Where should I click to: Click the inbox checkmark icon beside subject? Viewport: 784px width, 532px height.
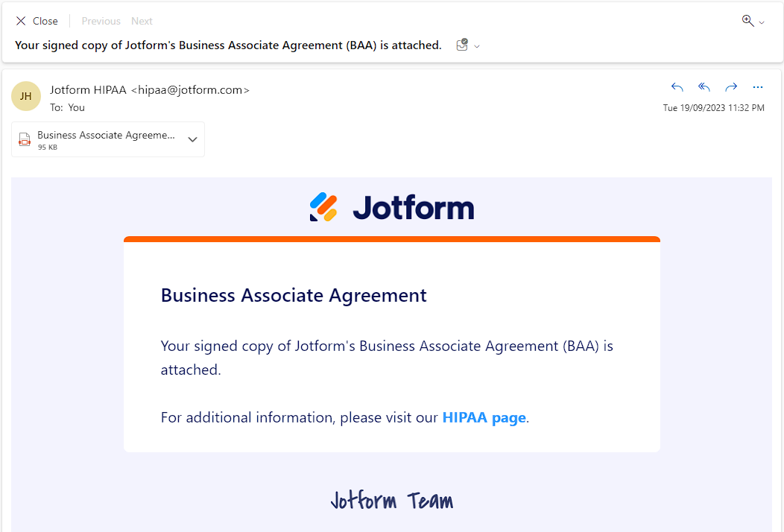(462, 45)
